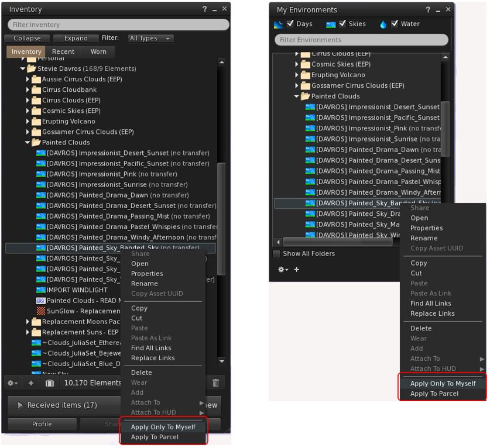The width and height of the screenshot is (490, 448).
Task: Click the help question mark in Inventory title bar
Action: pyautogui.click(x=205, y=9)
